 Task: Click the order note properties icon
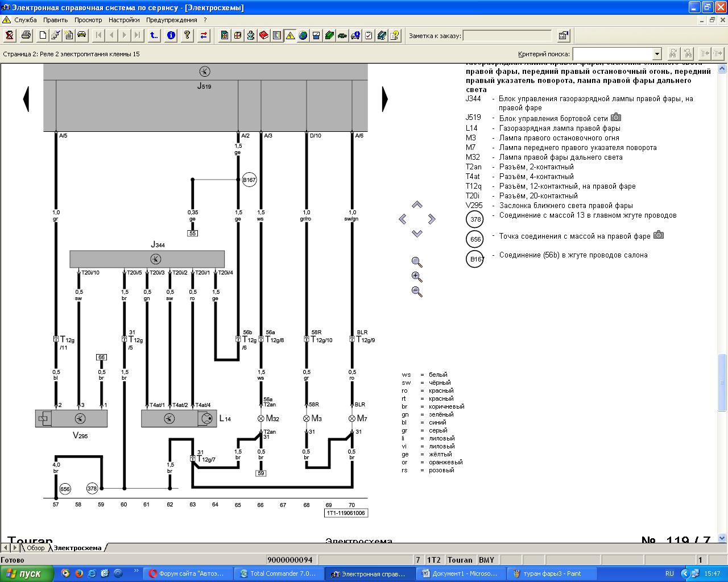point(563,35)
